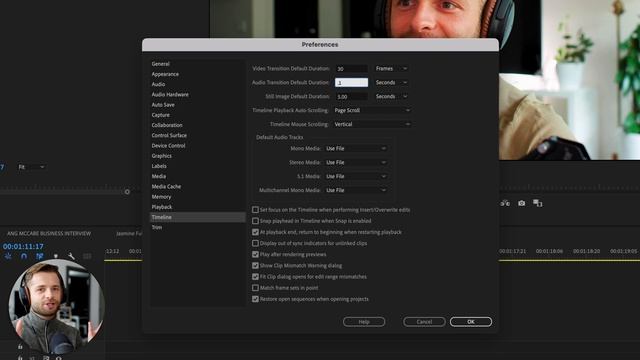The image size is (640, 360).
Task: Switch to the Jasmine sequence tab
Action: [129, 233]
